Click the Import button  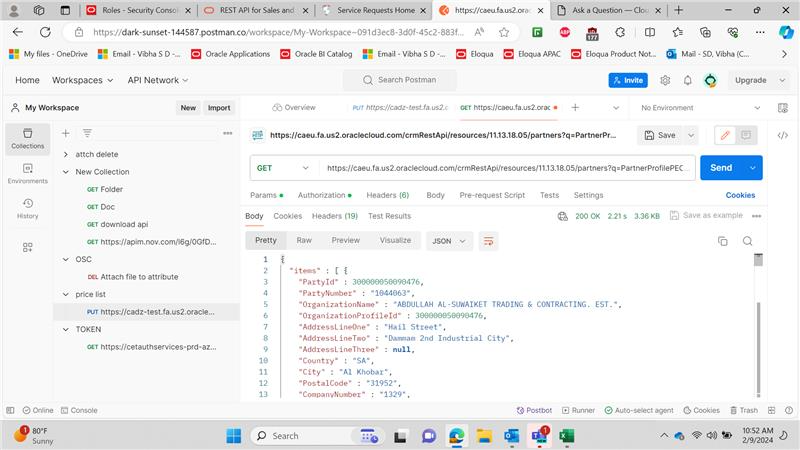219,108
